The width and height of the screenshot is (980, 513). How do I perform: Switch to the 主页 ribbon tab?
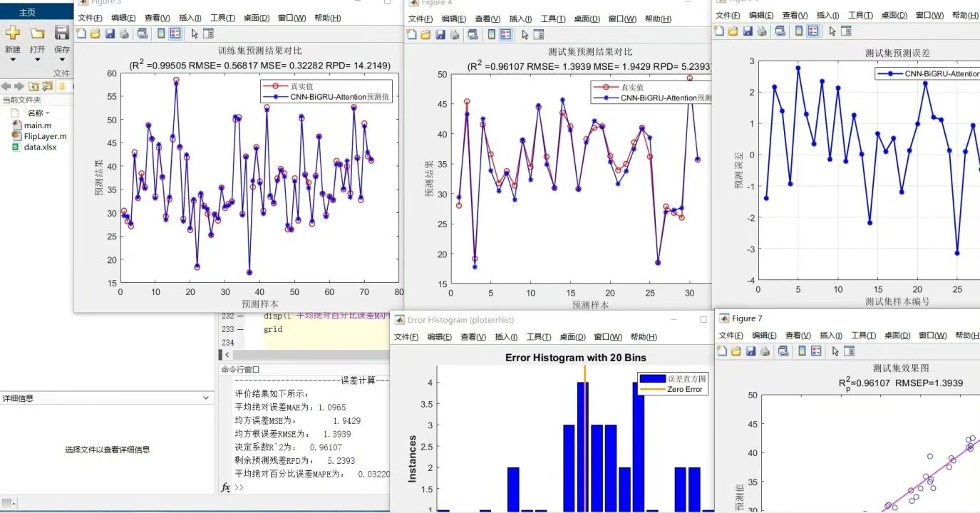[26, 12]
